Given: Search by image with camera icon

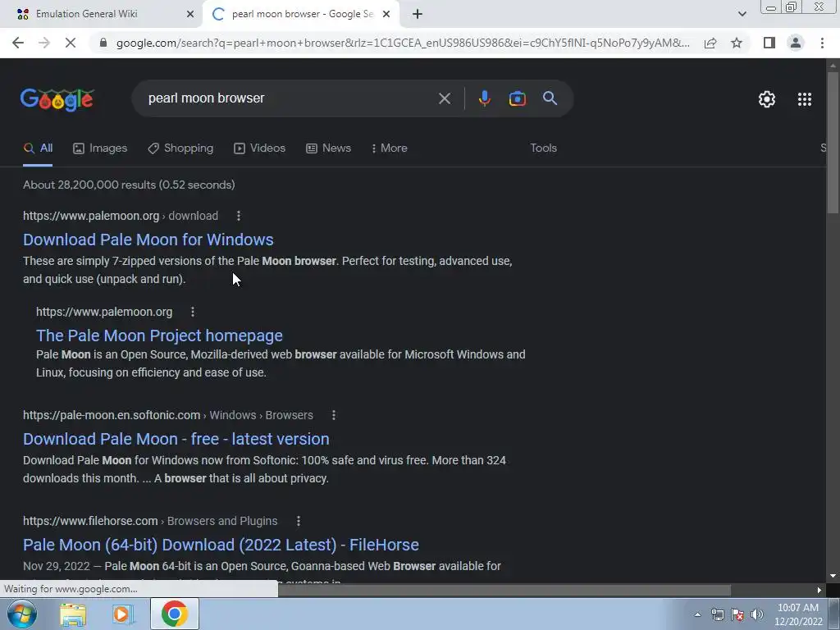Looking at the screenshot, I should [x=517, y=98].
